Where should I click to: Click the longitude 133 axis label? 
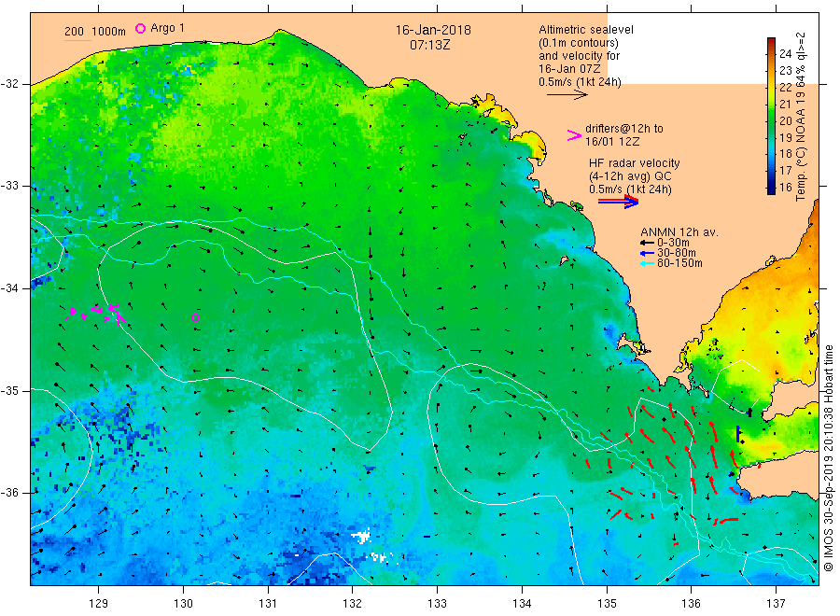(x=437, y=604)
